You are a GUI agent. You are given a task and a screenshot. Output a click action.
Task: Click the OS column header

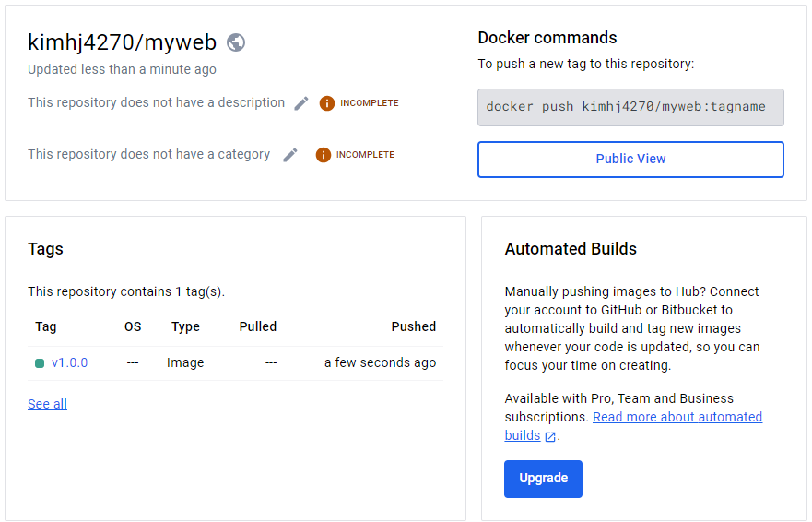133,326
